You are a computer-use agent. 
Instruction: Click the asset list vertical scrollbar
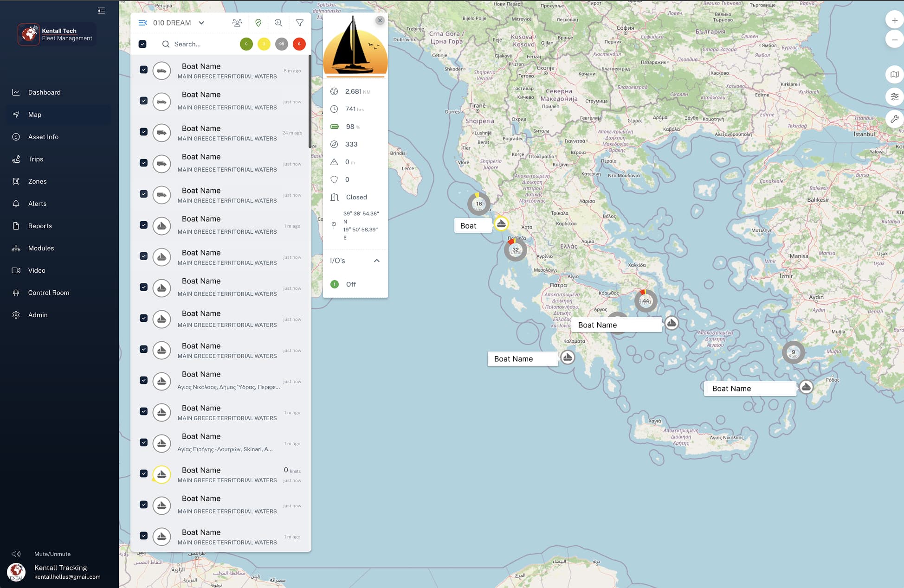point(310,102)
